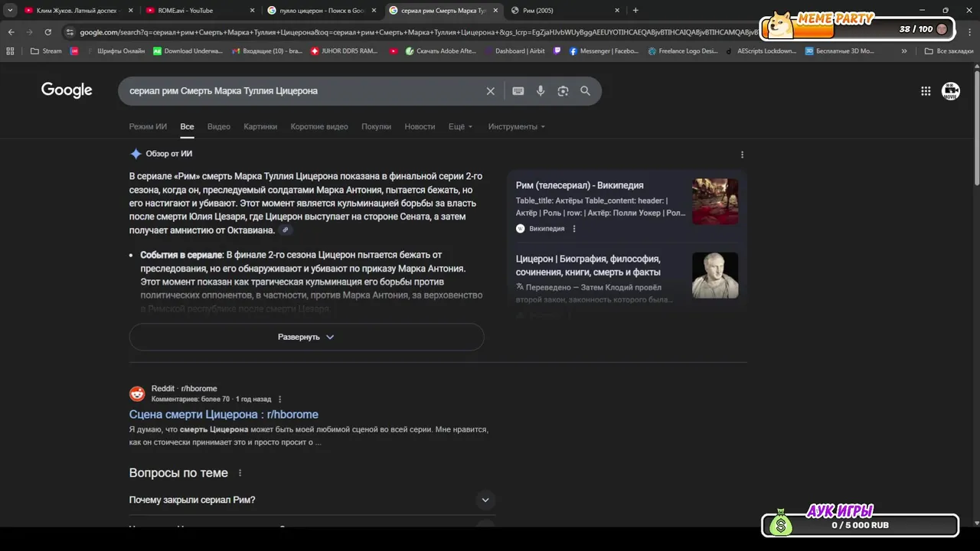Open the 'Шрифты Онлайн' bookmark
The width and height of the screenshot is (980, 551).
(116, 51)
